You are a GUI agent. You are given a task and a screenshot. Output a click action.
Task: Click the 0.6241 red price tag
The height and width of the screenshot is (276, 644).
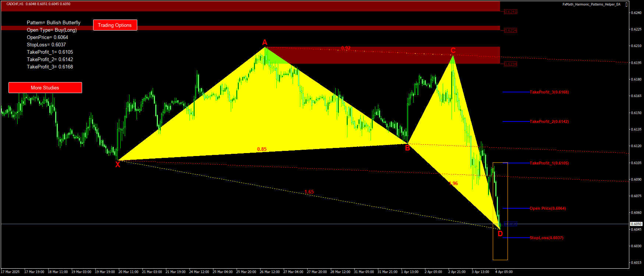point(510,12)
